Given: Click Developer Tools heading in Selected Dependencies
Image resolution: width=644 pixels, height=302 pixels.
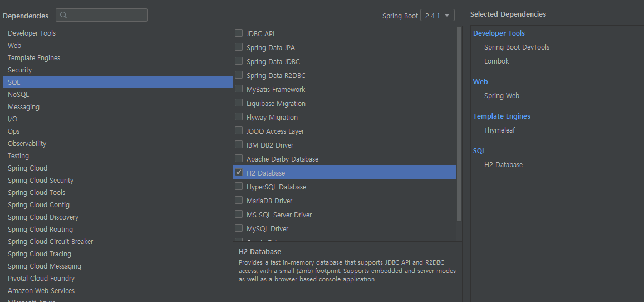Looking at the screenshot, I should pos(499,33).
